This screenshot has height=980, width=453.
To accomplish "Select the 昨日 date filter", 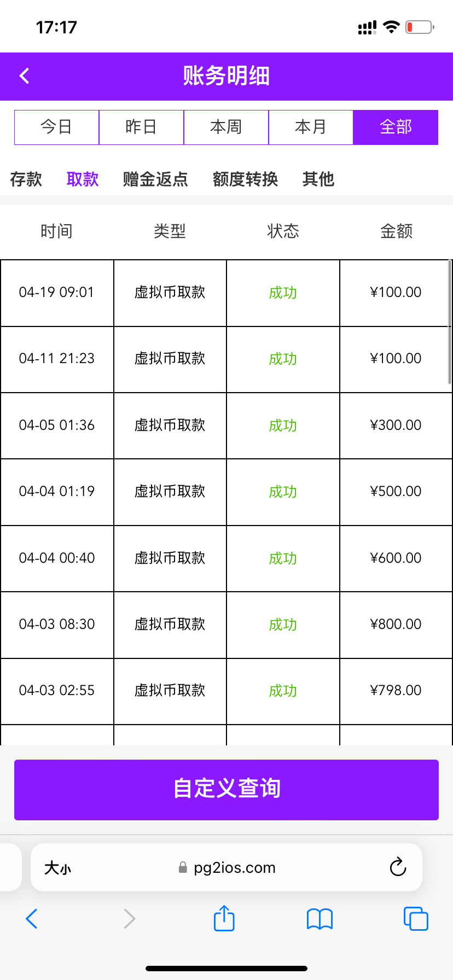I will [x=141, y=127].
